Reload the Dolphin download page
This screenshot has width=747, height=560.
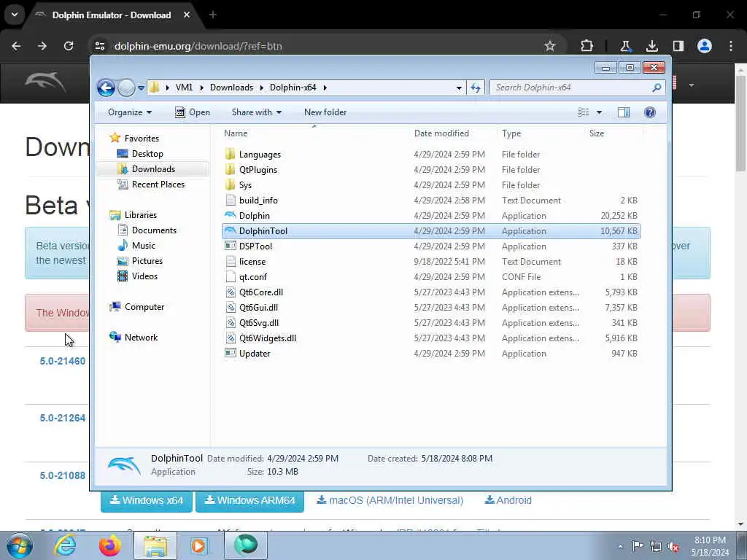coord(69,46)
